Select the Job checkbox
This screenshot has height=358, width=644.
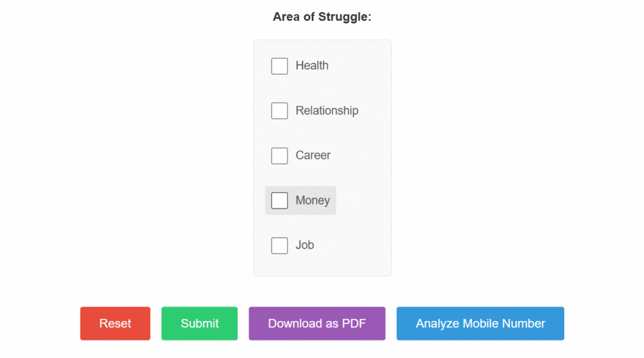point(279,246)
